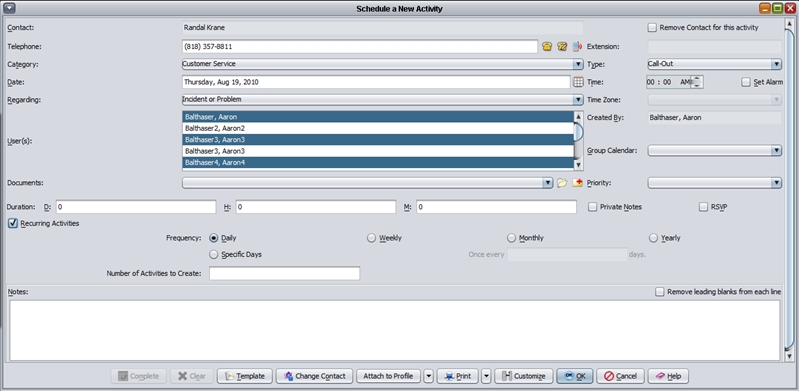Open the Group Calendar dropdown

tap(776, 150)
